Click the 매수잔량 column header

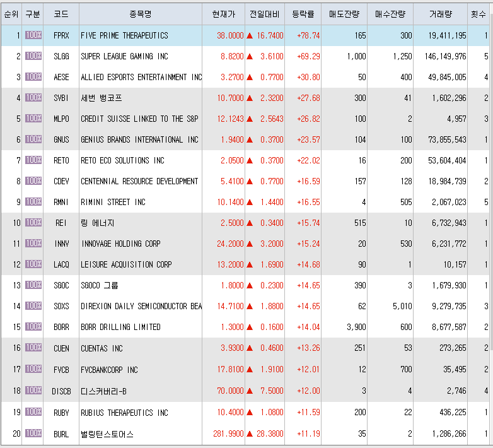(390, 14)
